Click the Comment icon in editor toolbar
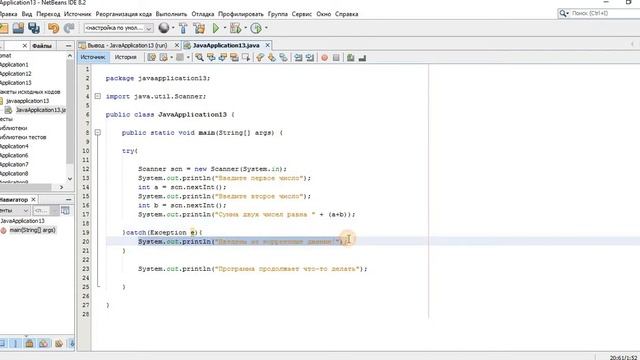 [351, 58]
